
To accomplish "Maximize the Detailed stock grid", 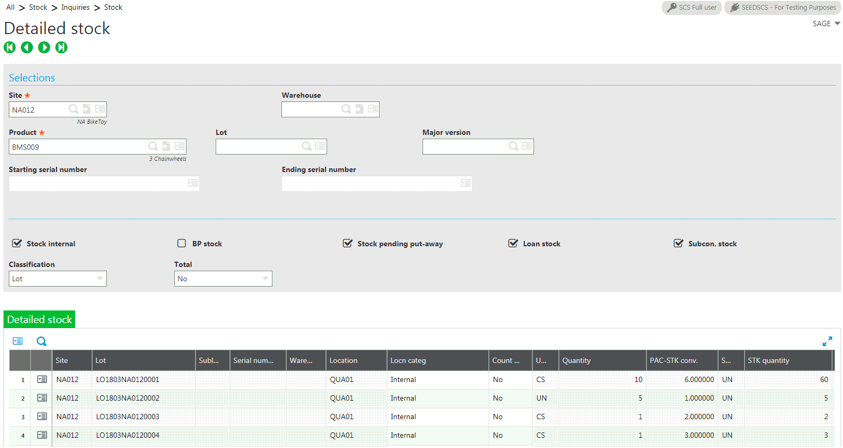I will [827, 342].
